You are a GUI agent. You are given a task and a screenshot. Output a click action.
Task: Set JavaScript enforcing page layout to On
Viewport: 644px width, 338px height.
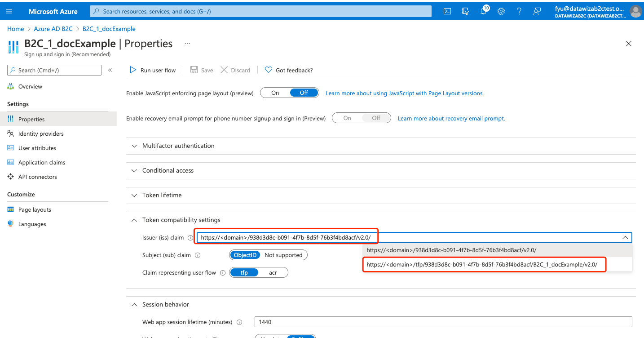(x=275, y=93)
